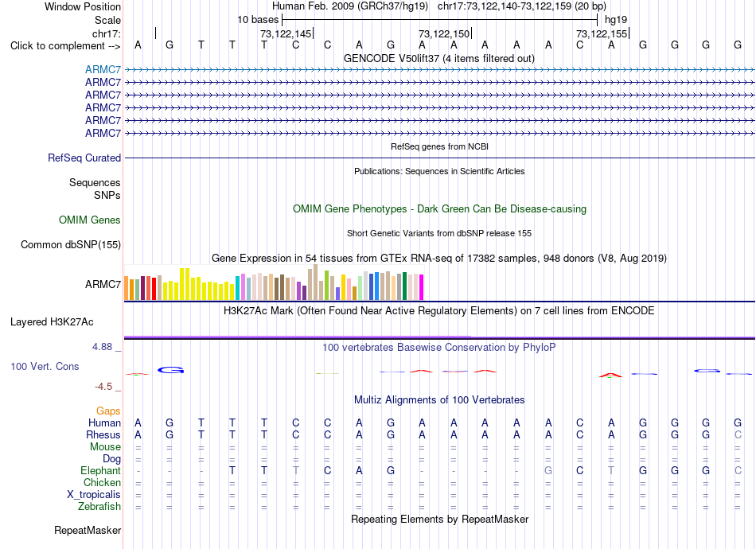Screen dimensions: 756x549
Task: Click the 'Click to complement -->' label
Action: (x=65, y=46)
